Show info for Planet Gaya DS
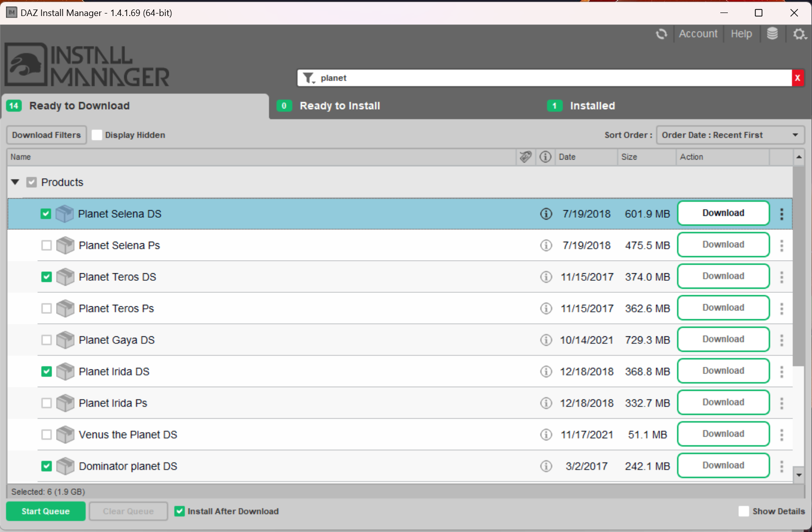 (x=546, y=340)
